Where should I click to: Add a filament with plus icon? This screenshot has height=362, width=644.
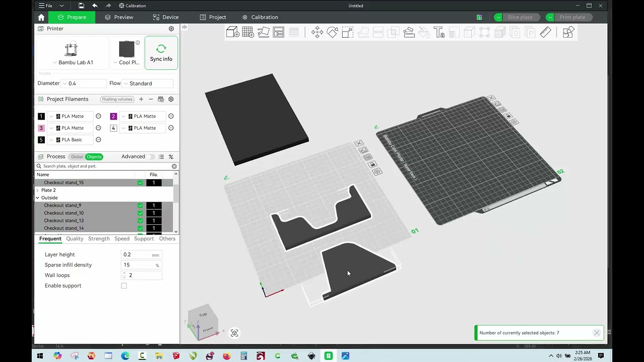[141, 99]
